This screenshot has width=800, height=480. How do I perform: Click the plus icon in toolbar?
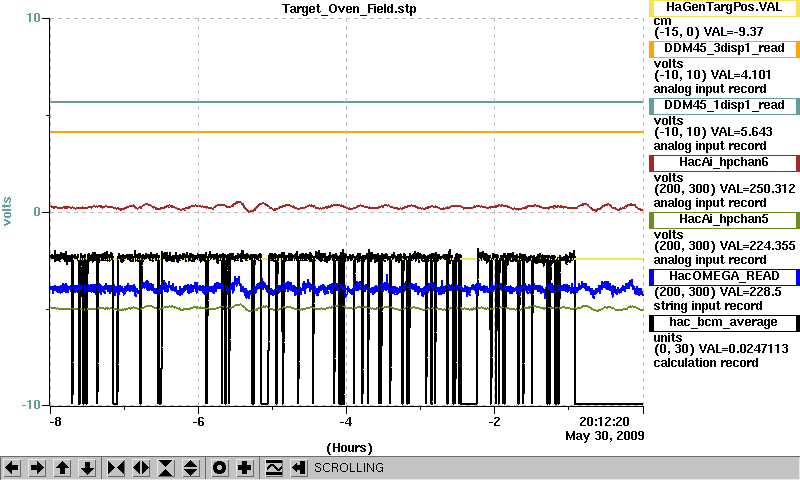tap(245, 468)
